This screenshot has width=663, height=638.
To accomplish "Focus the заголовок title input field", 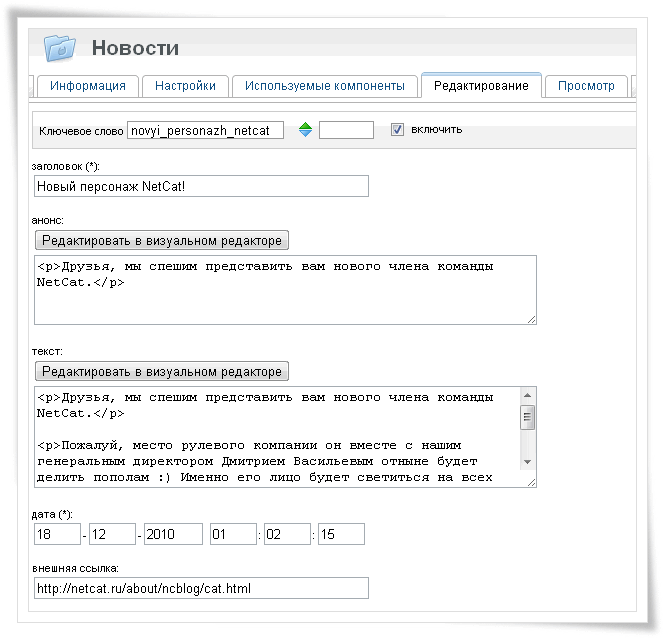I will [201, 186].
